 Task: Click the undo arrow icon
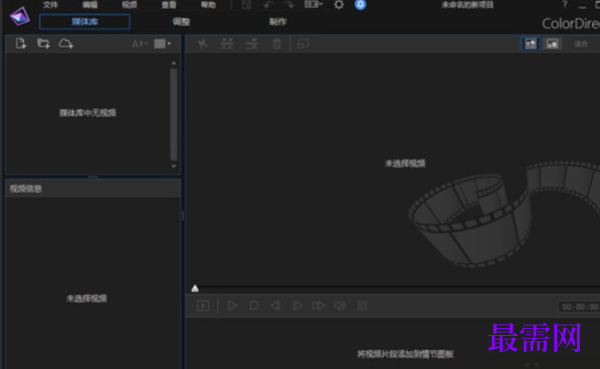pyautogui.click(x=268, y=5)
